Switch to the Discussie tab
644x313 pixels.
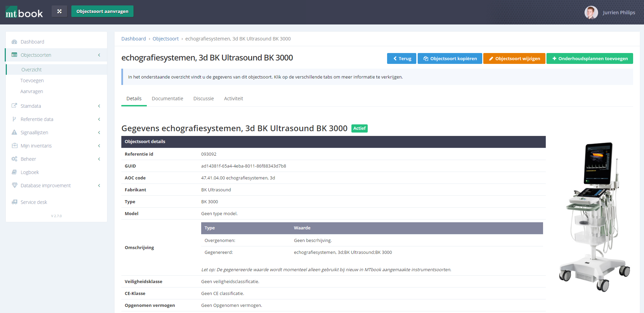click(204, 99)
